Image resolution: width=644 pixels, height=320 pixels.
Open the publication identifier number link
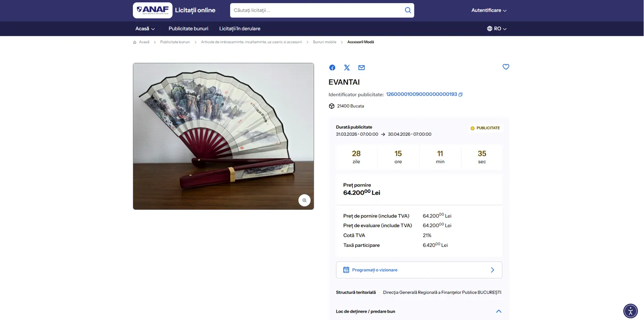click(x=421, y=94)
